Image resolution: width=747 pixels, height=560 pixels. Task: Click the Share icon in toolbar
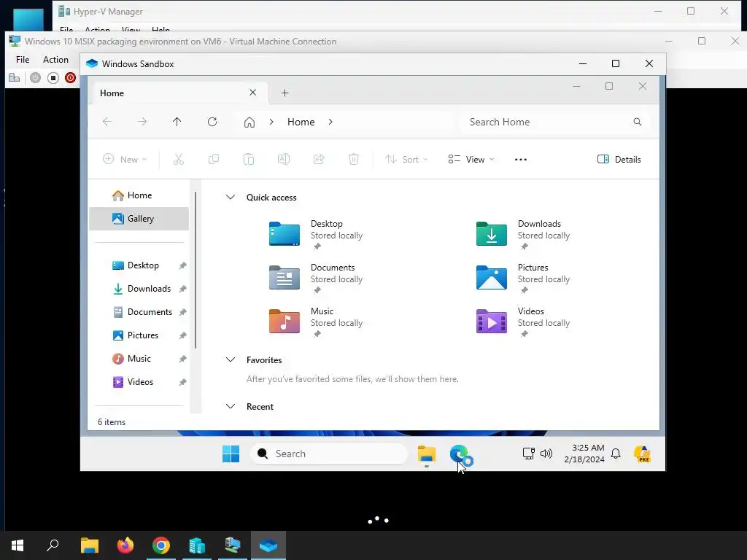pos(319,159)
